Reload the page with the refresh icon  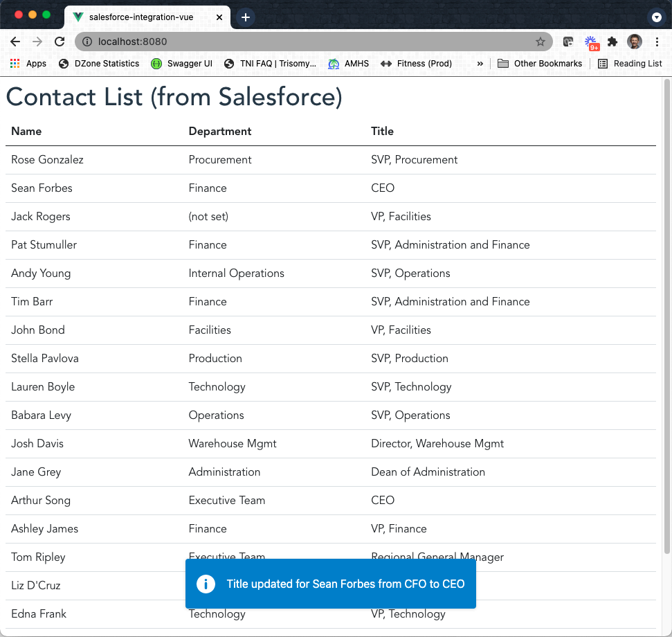(x=60, y=42)
